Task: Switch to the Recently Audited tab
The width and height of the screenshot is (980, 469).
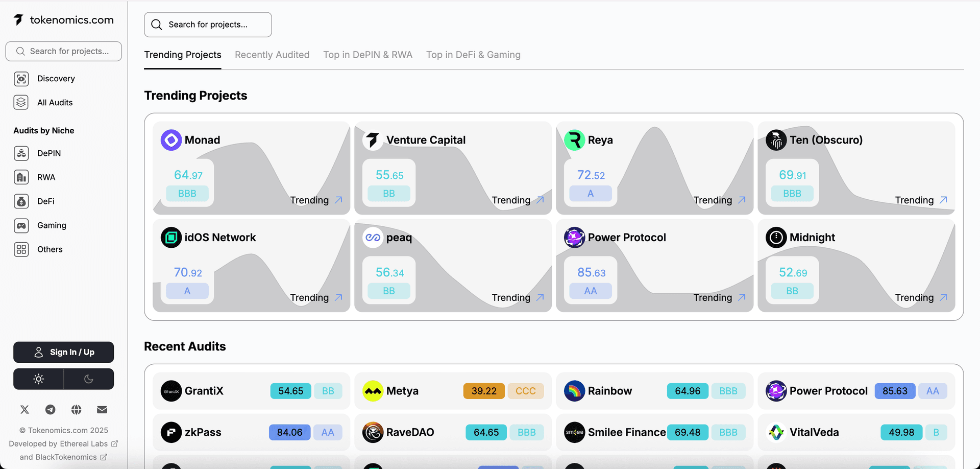Action: [x=272, y=55]
